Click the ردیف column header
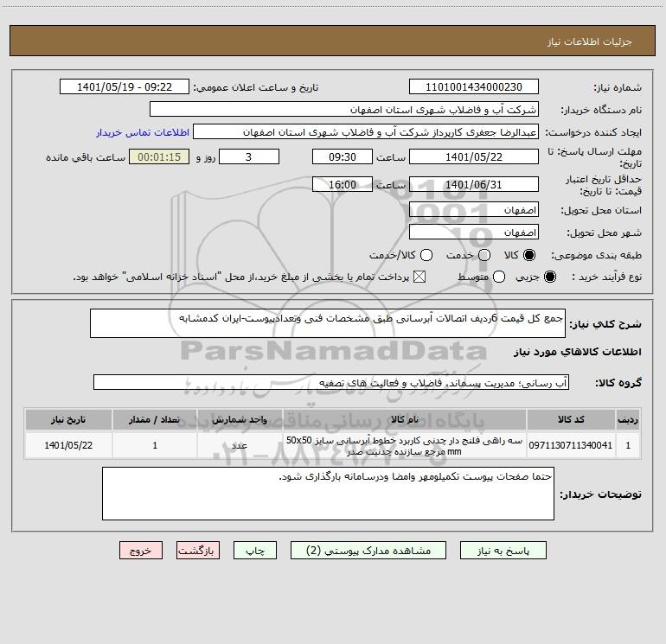Screen dimensions: 666x644 628,419
